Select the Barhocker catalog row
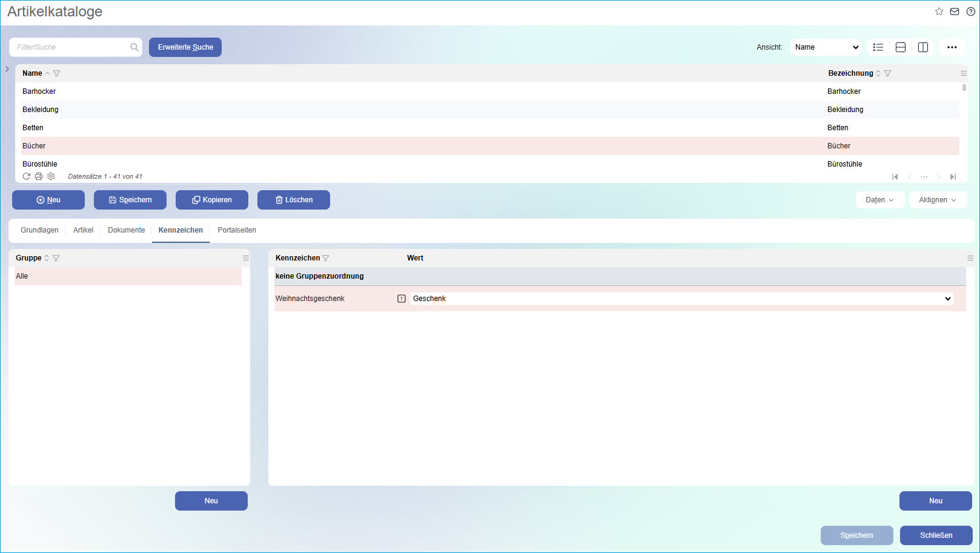 [x=491, y=91]
